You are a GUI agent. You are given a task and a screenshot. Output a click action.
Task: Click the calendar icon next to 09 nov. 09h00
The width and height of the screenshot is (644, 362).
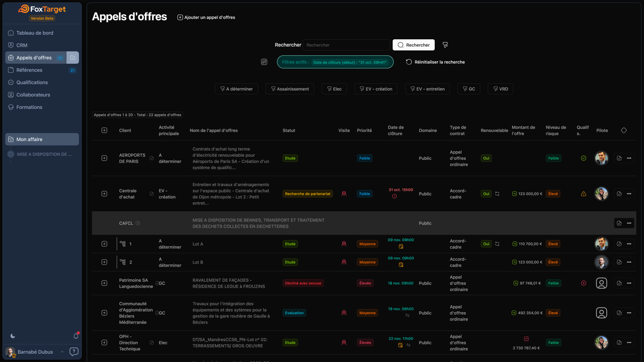[x=401, y=246]
